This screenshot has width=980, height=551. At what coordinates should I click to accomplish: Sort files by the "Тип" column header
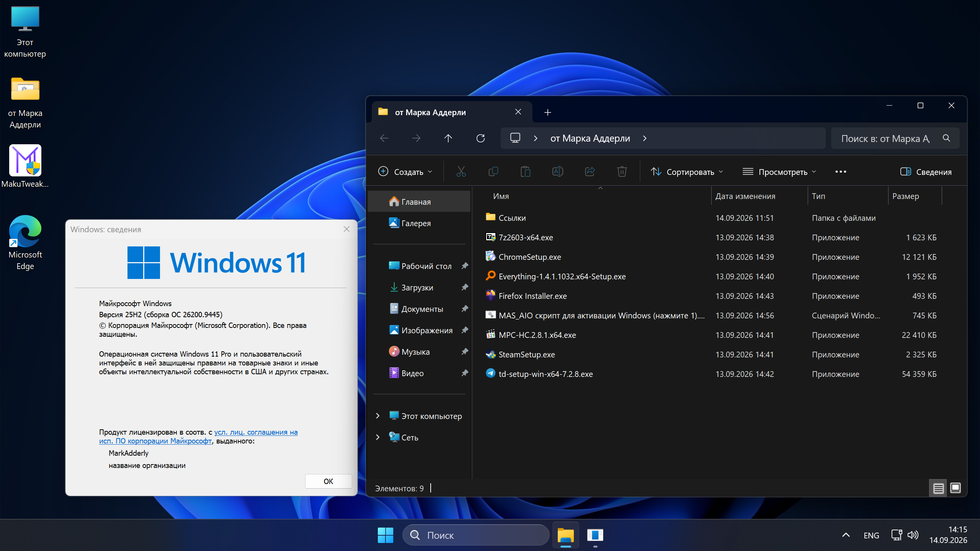tap(848, 196)
